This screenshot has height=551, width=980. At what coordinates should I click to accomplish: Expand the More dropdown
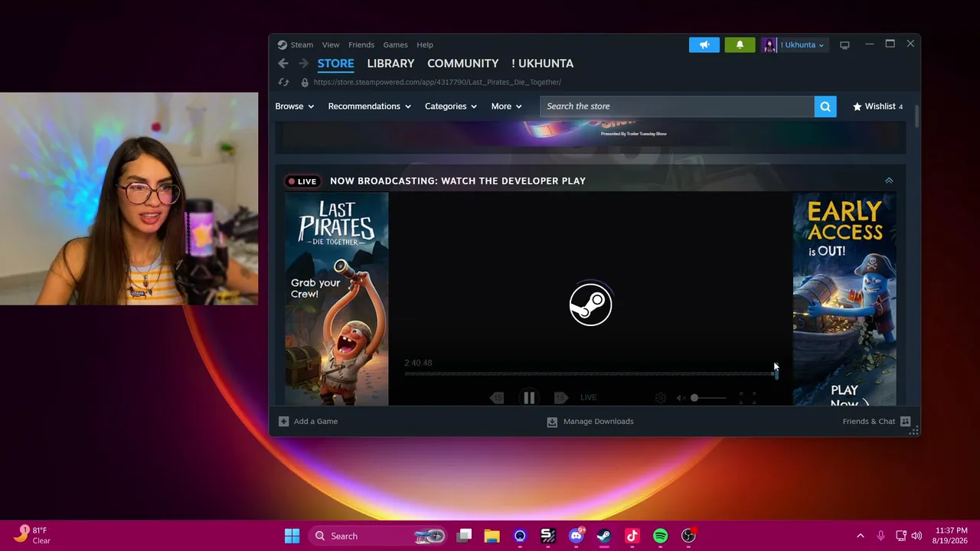click(x=506, y=106)
